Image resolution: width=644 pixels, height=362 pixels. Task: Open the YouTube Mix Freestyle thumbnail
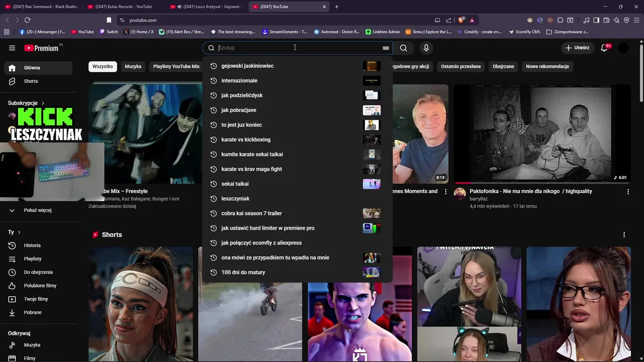[145, 134]
